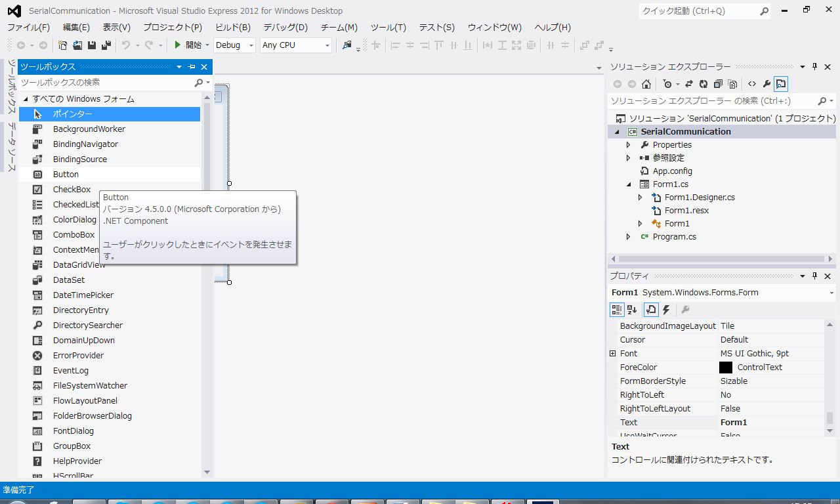Select BackgroundWorker in toolbox
The height and width of the screenshot is (504, 840).
pos(110,129)
